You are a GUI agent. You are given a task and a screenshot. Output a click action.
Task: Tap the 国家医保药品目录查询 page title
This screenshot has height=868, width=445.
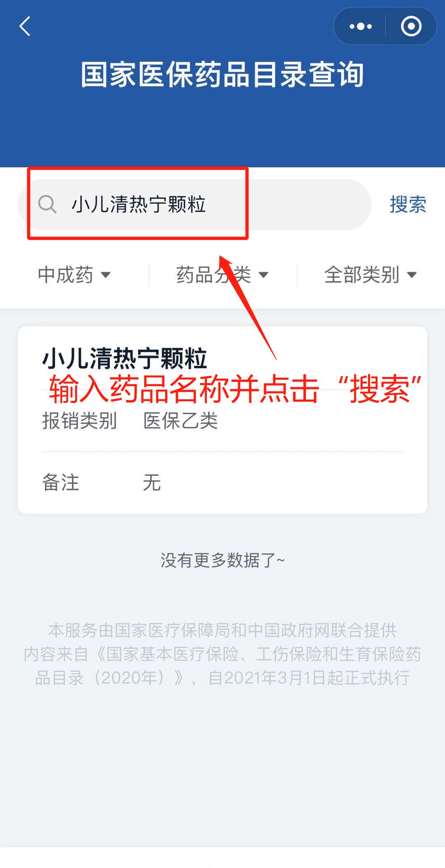222,75
